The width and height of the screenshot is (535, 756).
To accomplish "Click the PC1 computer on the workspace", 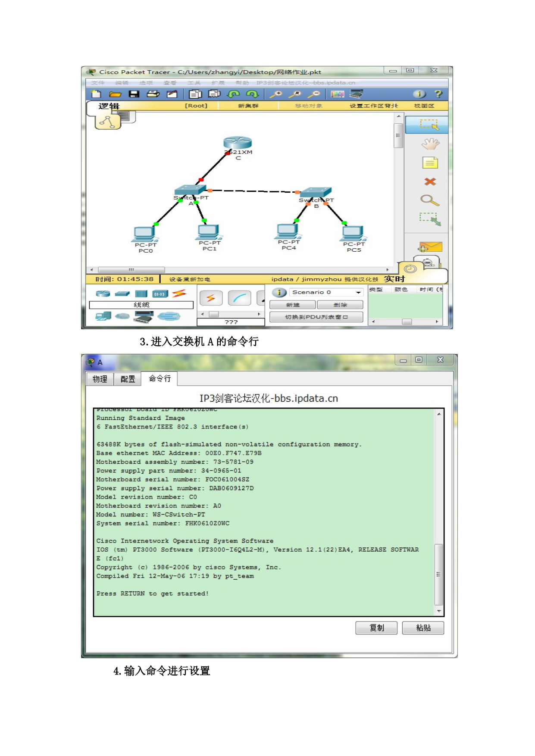I will pos(209,232).
